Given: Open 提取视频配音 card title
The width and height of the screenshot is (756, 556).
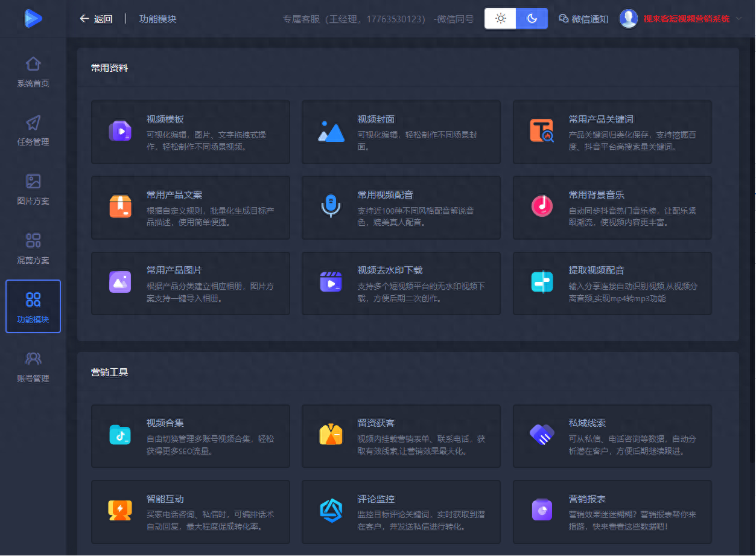Looking at the screenshot, I should [x=597, y=270].
